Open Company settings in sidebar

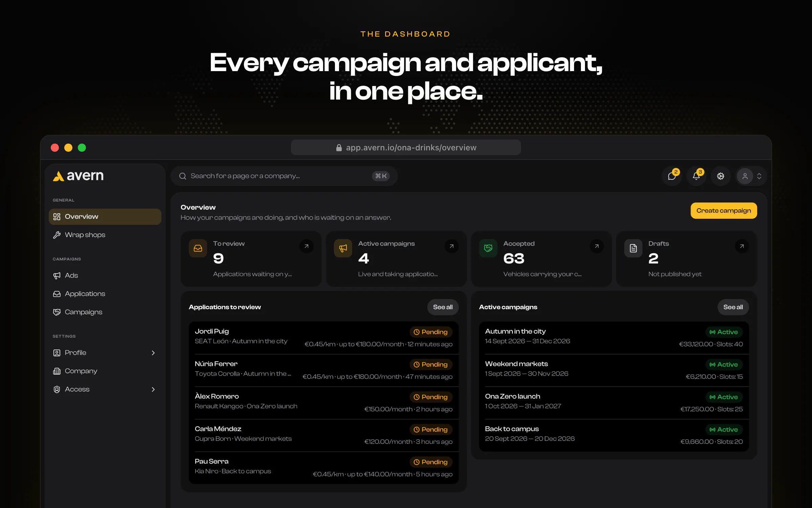click(x=105, y=371)
